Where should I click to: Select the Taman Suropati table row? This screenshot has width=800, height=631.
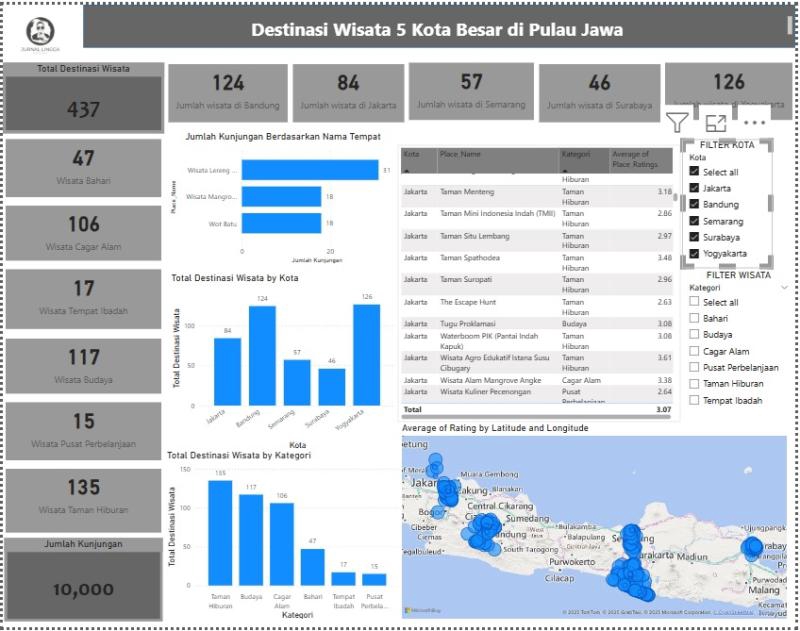pos(537,284)
